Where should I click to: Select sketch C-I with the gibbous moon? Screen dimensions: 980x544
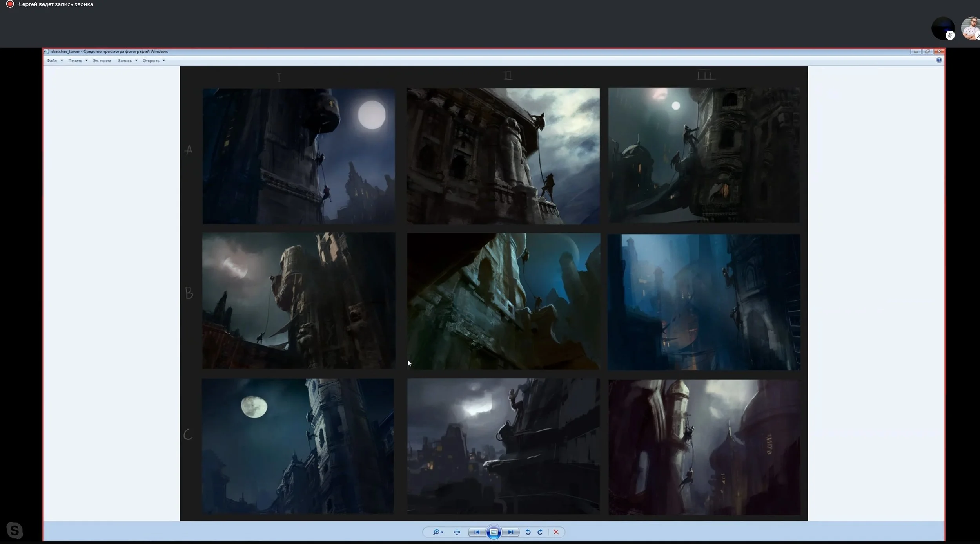coord(298,446)
